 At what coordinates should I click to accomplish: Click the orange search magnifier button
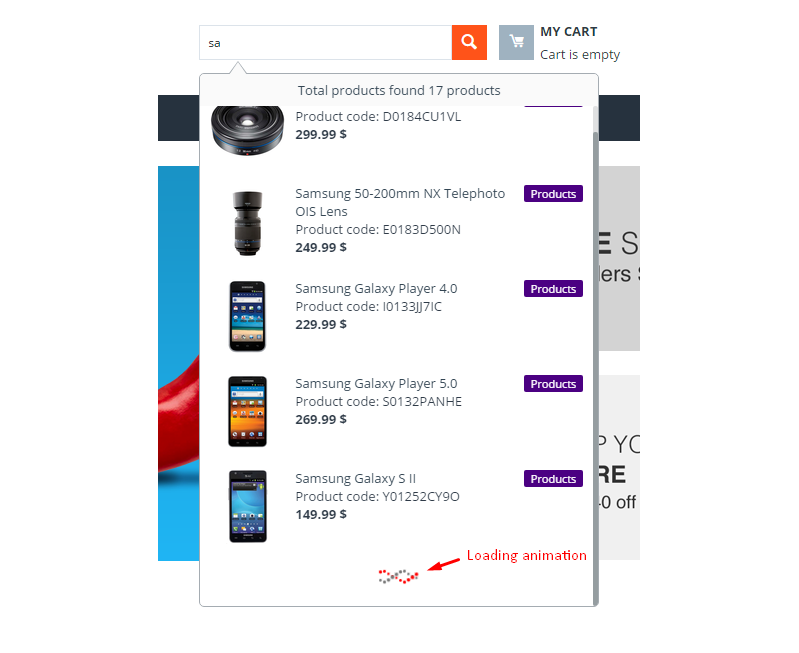tap(469, 42)
